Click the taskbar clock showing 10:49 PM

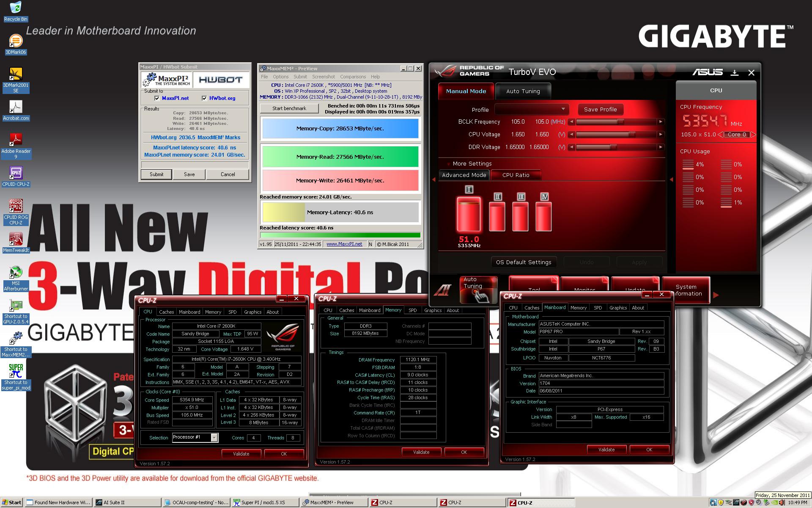798,502
